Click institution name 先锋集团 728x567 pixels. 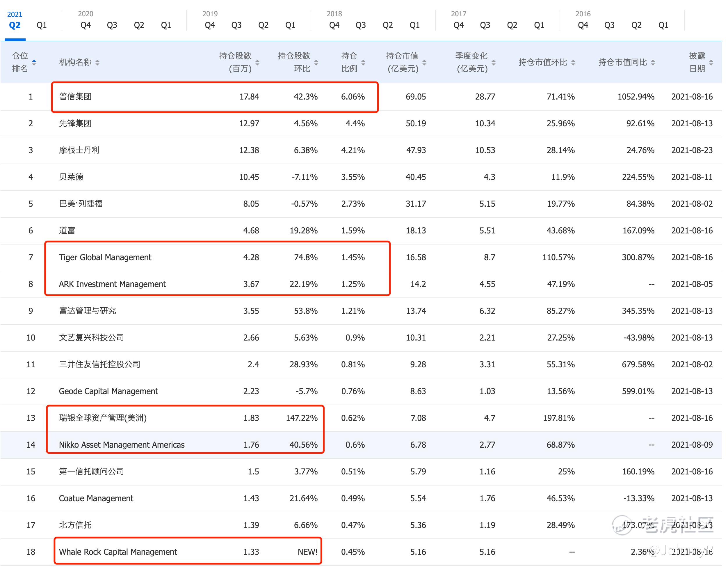[75, 123]
